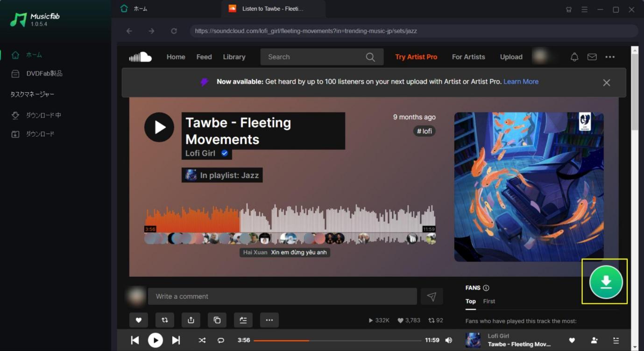This screenshot has width=644, height=351.
Task: Reload the current page
Action: pos(174,31)
